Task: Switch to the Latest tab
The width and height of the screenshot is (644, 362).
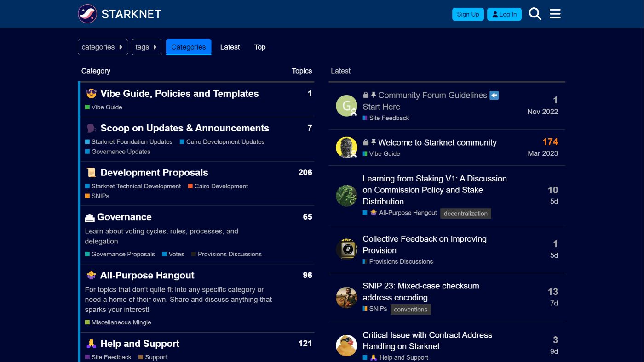Action: point(230,47)
